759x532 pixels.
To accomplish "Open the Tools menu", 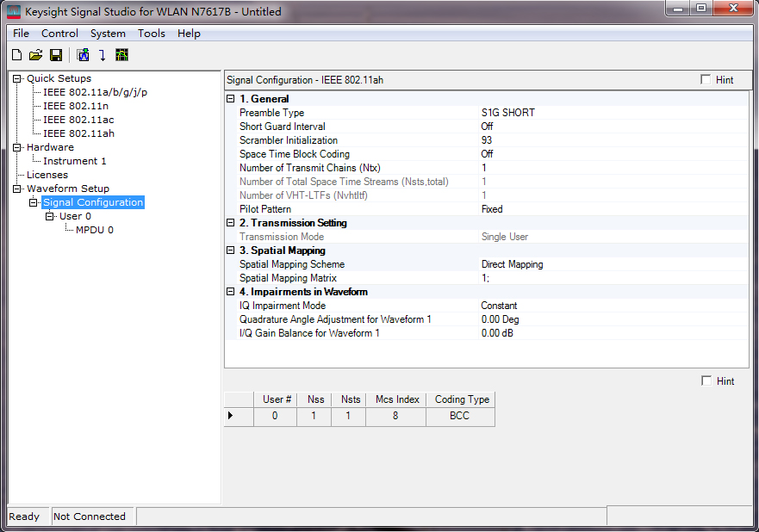I will (152, 34).
